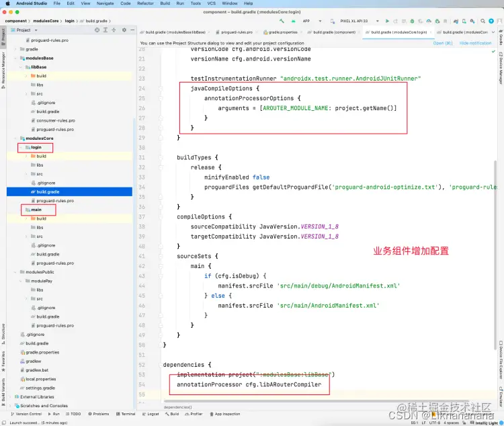This screenshot has width=504, height=426.
Task: Open the Favorites tool window tab
Action: point(3,361)
